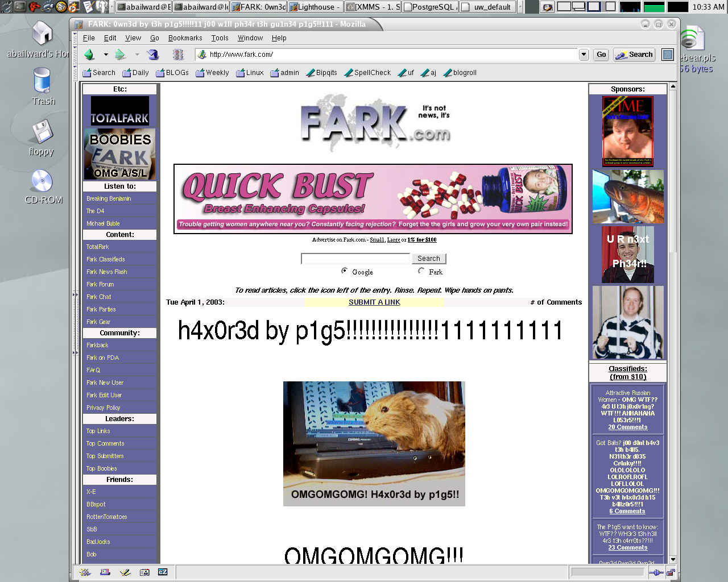
Task: Open the Bookmarks menu
Action: [185, 38]
